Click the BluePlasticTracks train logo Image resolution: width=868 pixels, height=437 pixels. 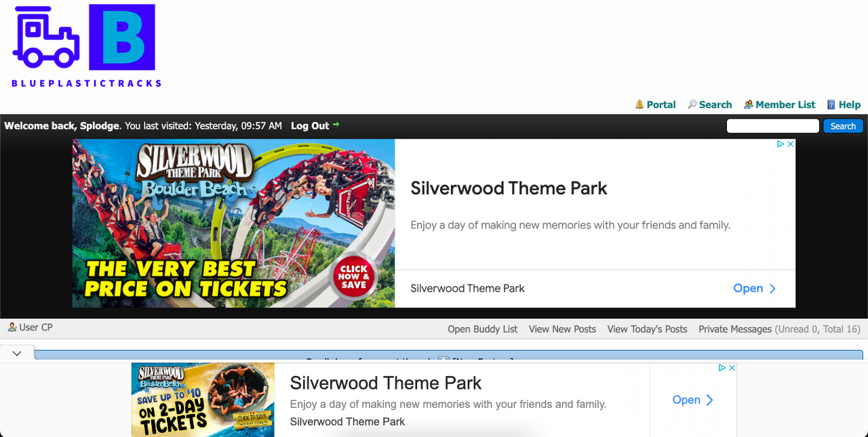tap(46, 37)
